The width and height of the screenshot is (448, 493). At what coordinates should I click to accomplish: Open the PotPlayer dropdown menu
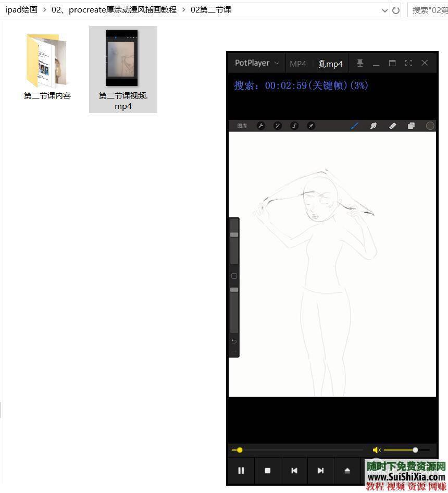click(x=277, y=63)
